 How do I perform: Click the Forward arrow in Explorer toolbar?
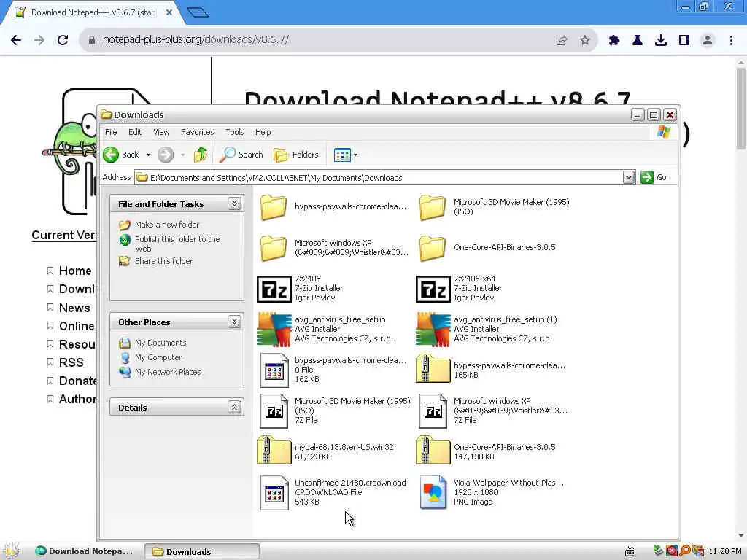pos(166,155)
